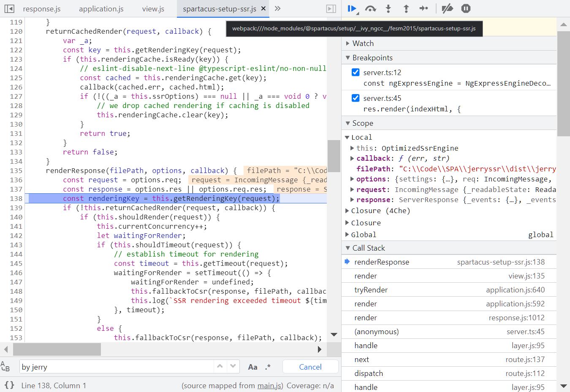
Task: Select render frame at view.js:135
Action: click(x=449, y=276)
